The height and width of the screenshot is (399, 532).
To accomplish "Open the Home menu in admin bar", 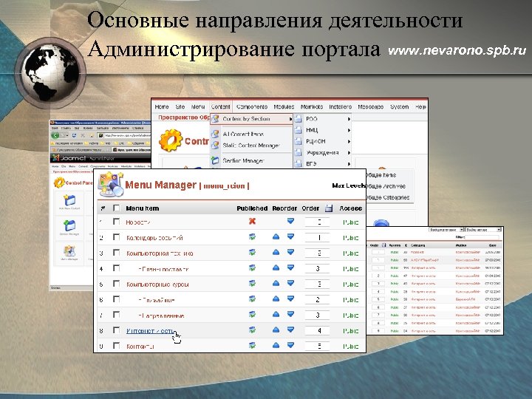I will pyautogui.click(x=162, y=106).
